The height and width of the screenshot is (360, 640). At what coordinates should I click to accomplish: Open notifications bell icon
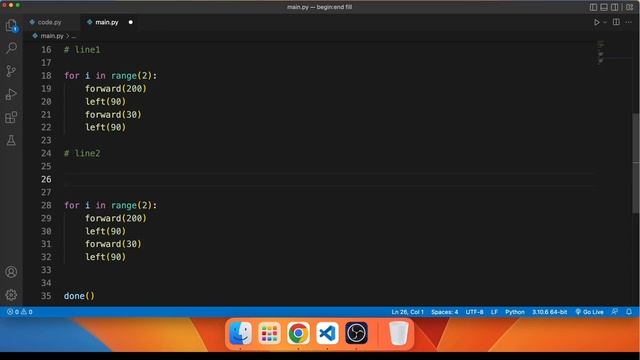[x=629, y=312]
